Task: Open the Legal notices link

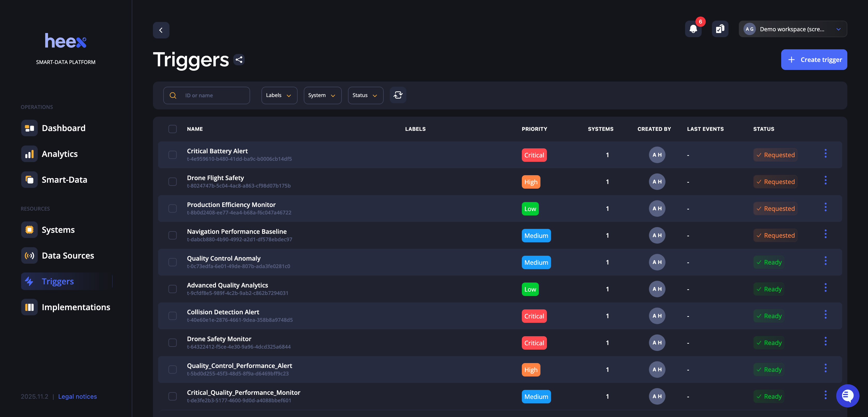Action: coord(77,396)
